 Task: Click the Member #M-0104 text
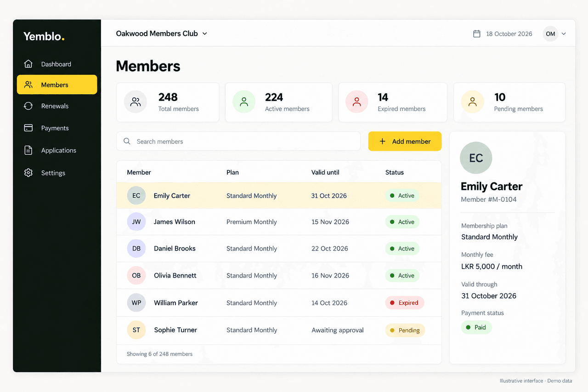point(489,199)
